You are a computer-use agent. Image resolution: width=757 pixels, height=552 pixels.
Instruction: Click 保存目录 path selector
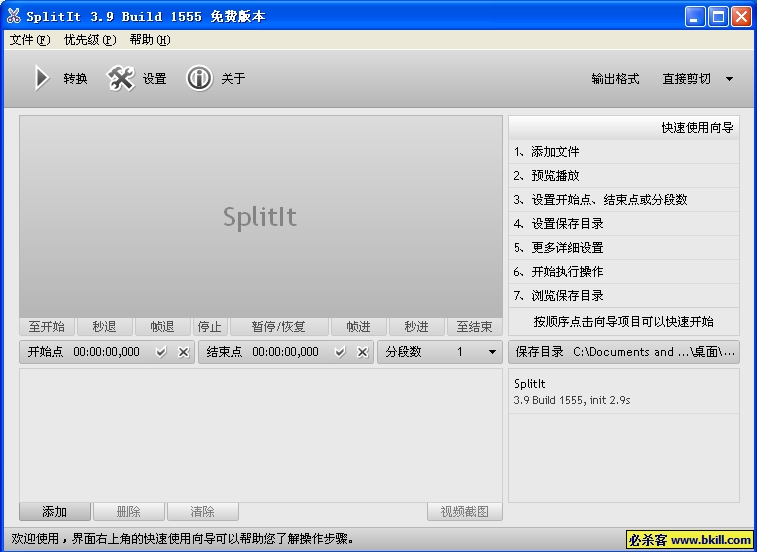624,352
